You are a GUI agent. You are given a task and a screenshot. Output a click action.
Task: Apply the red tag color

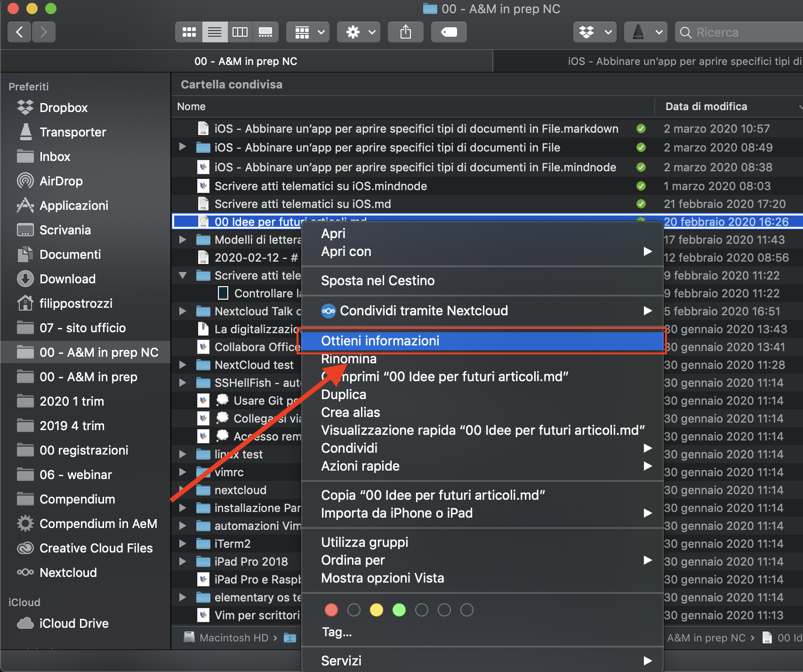tap(331, 610)
